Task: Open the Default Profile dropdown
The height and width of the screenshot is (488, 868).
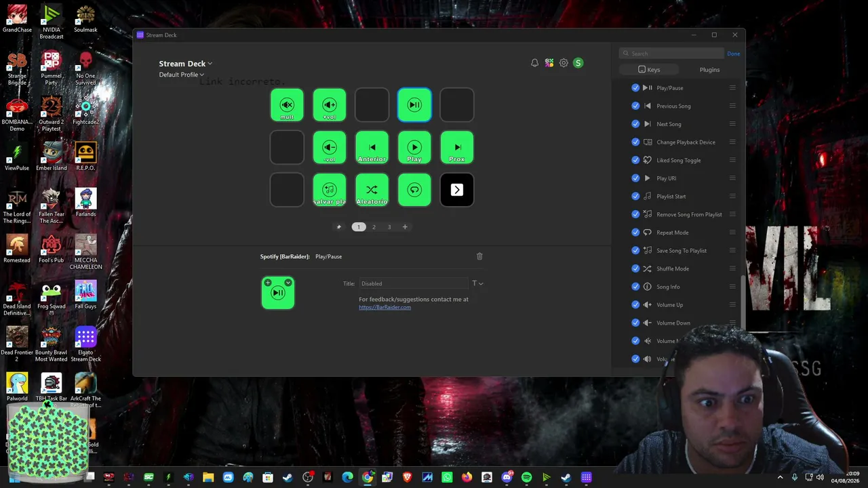Action: 182,75
